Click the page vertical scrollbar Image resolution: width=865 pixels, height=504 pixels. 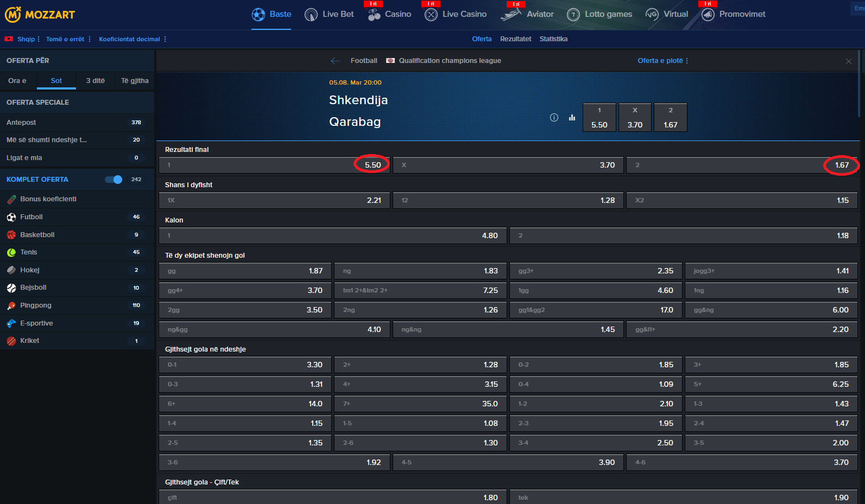[x=860, y=84]
